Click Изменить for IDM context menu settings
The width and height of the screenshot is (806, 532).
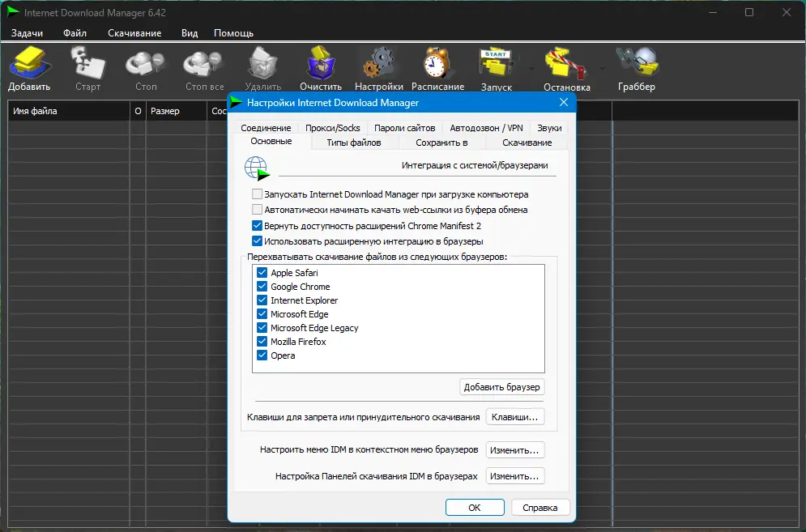pyautogui.click(x=514, y=449)
